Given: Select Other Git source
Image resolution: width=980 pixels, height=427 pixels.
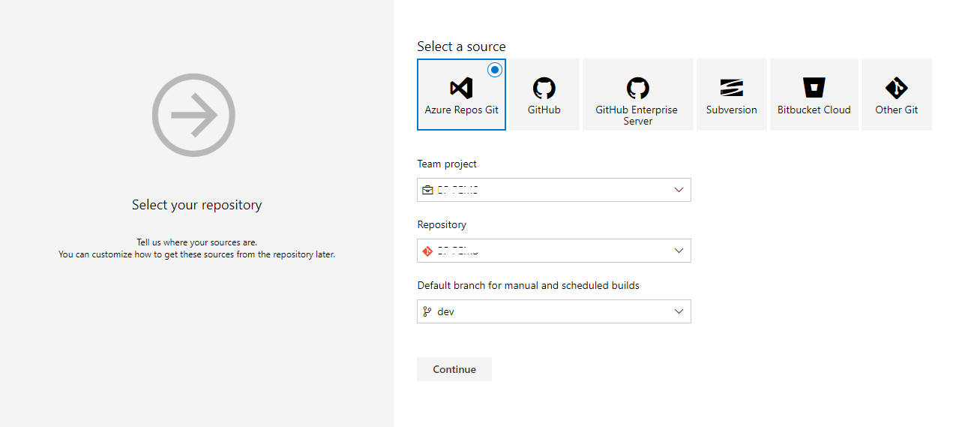Looking at the screenshot, I should pos(896,95).
